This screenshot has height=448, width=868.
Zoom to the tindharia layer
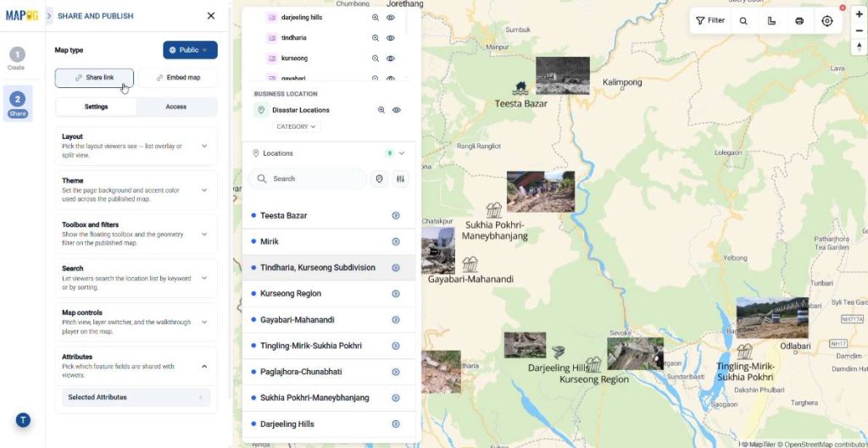coord(376,38)
